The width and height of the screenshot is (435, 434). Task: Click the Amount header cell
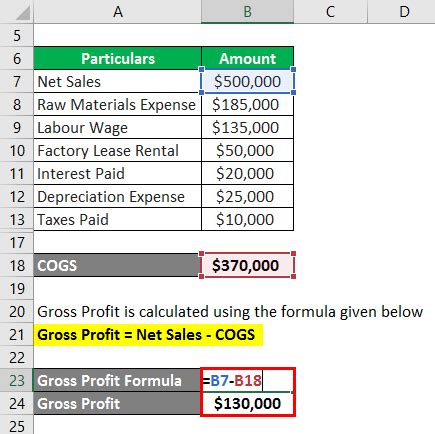(x=247, y=58)
